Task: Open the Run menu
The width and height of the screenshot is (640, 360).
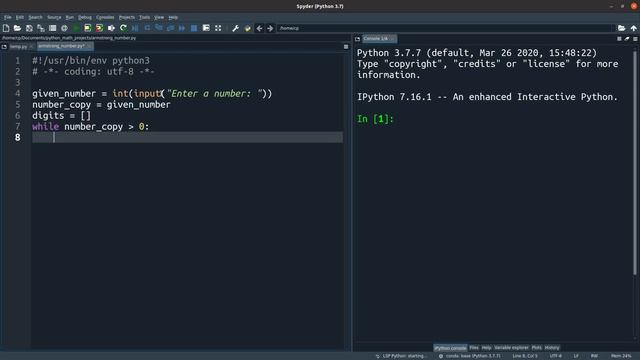Action: tap(70, 17)
